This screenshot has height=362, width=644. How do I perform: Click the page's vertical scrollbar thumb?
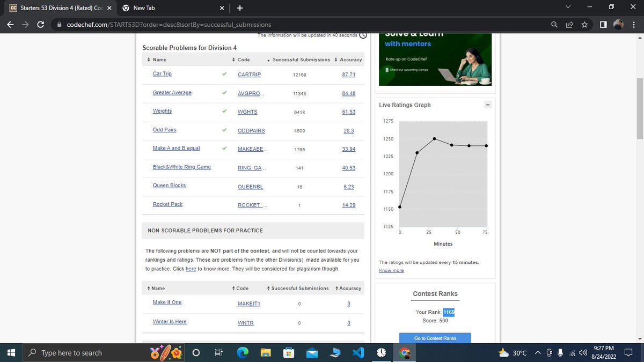639,108
